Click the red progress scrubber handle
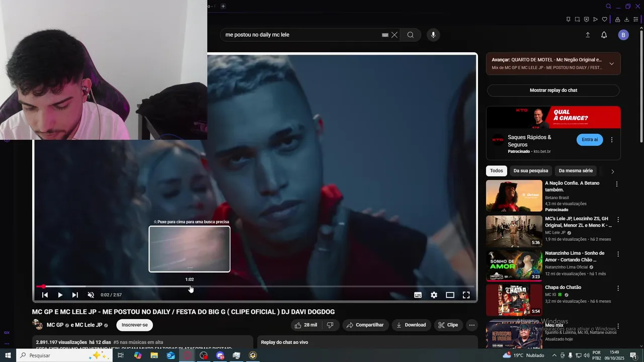Screen dimensions: 644x362 43,287
